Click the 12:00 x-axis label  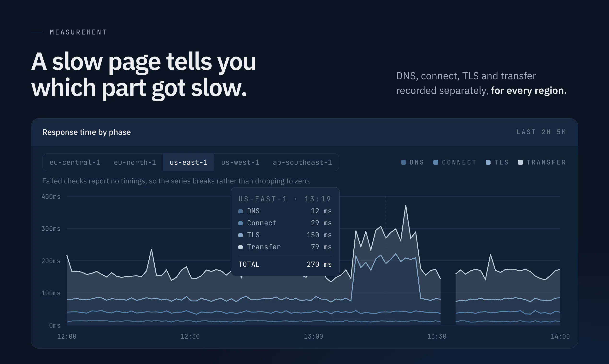point(67,336)
